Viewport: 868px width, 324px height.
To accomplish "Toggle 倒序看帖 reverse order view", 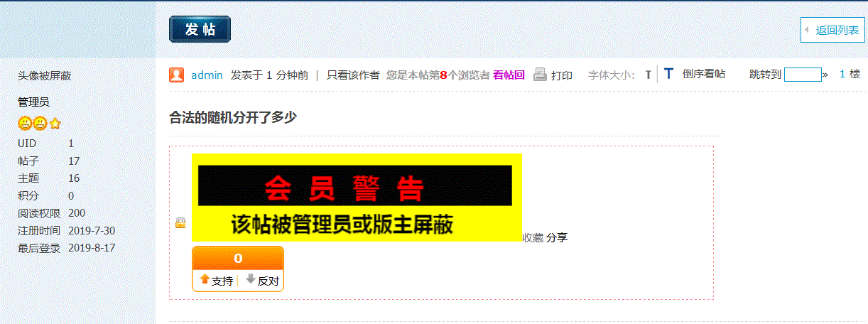I will click(x=704, y=74).
